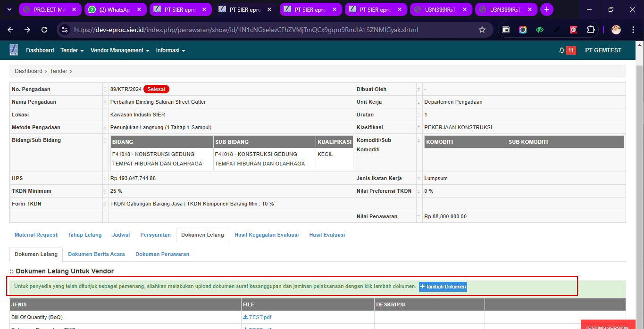Viewport: 644px width, 329px height.
Task: Click the SIER logo in navbar
Action: coord(14,50)
